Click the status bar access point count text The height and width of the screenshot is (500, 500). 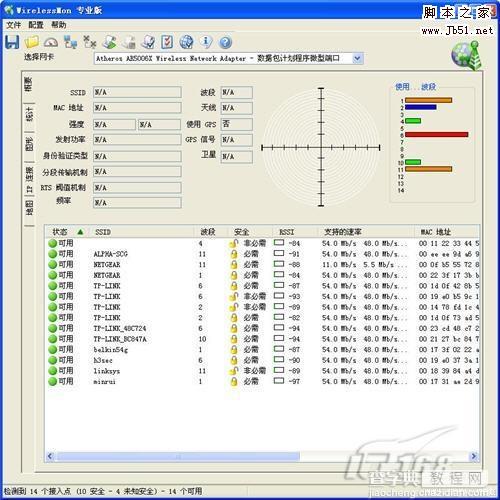pos(103,491)
